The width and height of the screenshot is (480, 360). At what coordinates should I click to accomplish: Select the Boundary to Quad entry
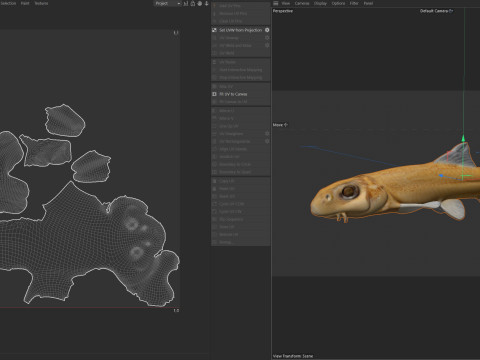coord(240,172)
